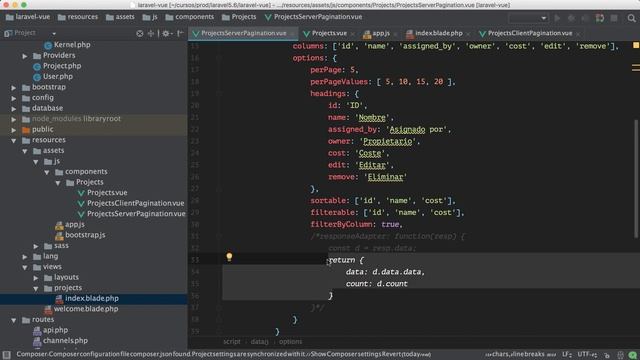Expand the bootstrap folder

point(14,87)
